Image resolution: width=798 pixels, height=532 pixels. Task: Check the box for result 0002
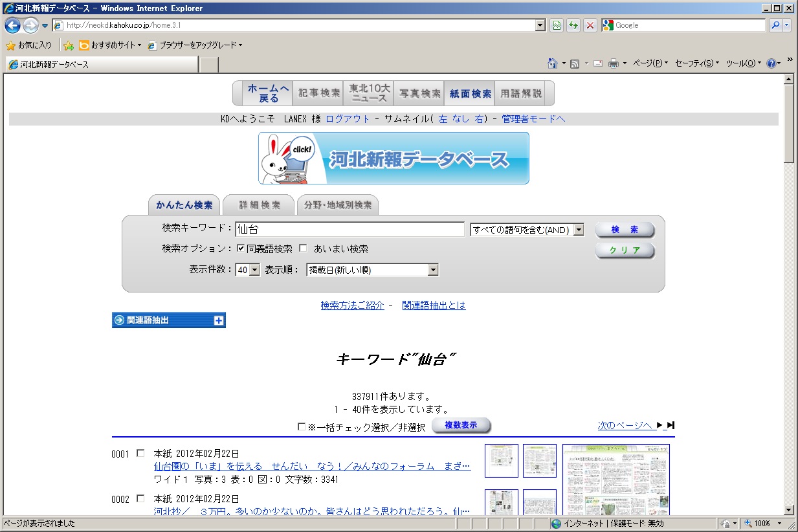[140, 498]
